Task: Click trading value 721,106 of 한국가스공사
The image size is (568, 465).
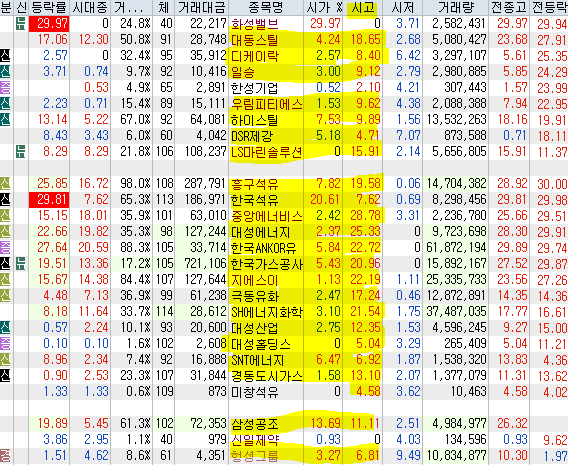Action: click(205, 263)
